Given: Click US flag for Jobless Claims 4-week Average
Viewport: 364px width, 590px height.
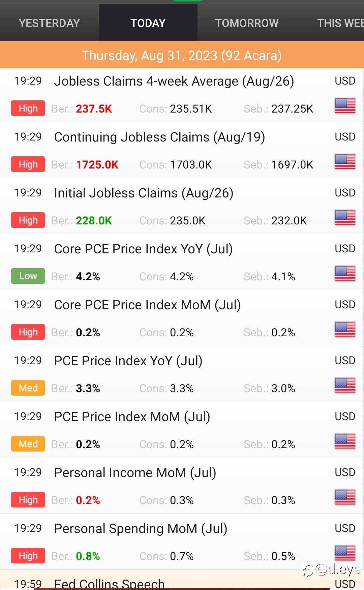Looking at the screenshot, I should 345,106.
